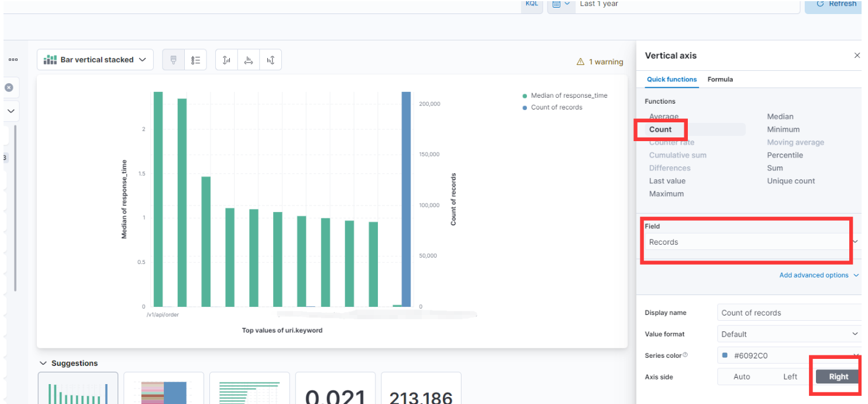
Task: Click the Series color #6092C0 swatch
Action: click(725, 355)
